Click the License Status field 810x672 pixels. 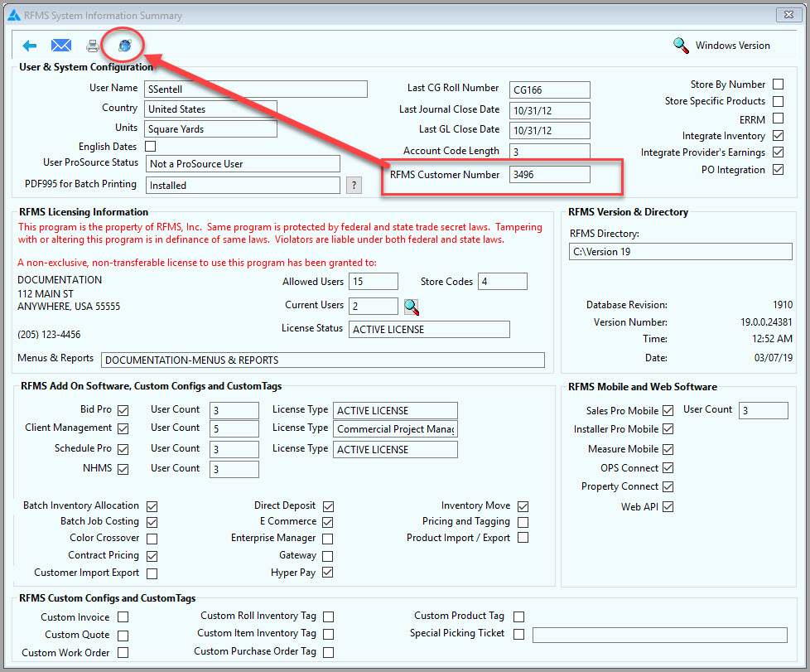[x=429, y=329]
